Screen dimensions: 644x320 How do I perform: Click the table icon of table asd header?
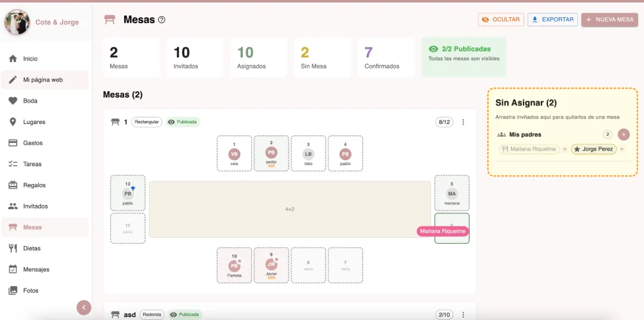coord(116,315)
